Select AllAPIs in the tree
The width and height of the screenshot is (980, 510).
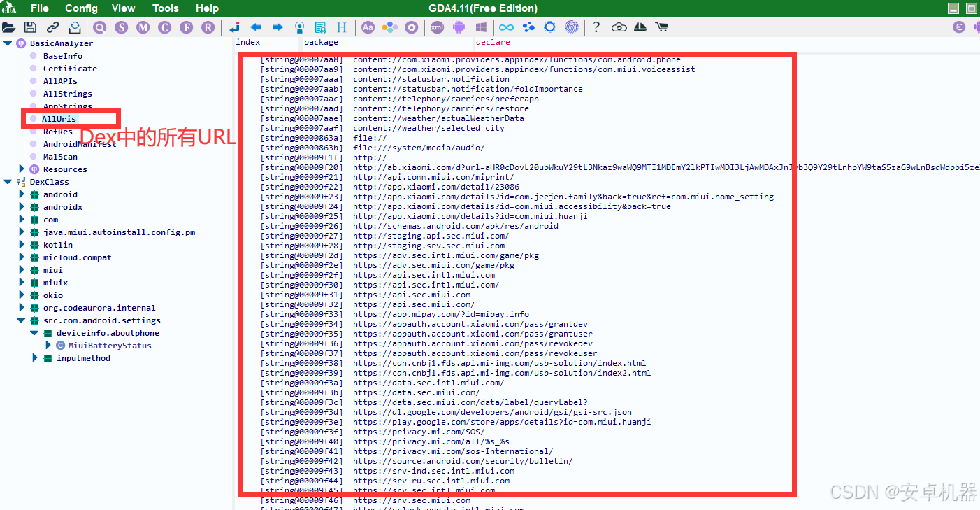[60, 81]
